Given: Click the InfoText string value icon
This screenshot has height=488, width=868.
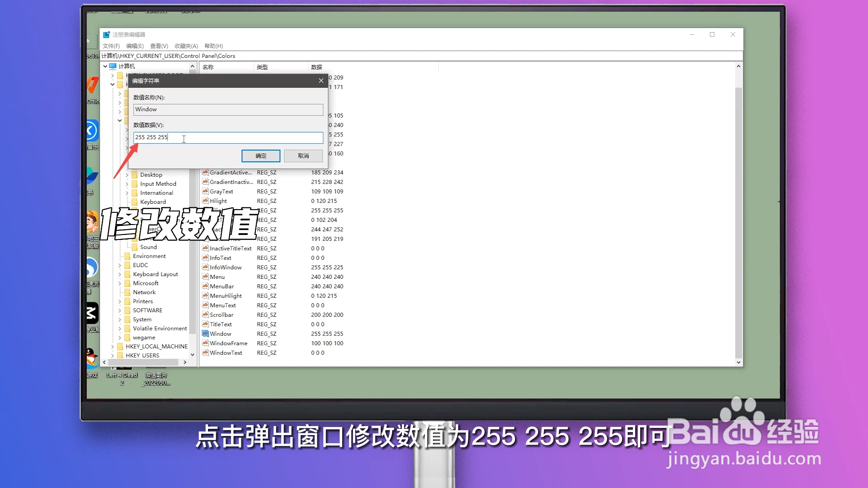Looking at the screenshot, I should (x=206, y=258).
